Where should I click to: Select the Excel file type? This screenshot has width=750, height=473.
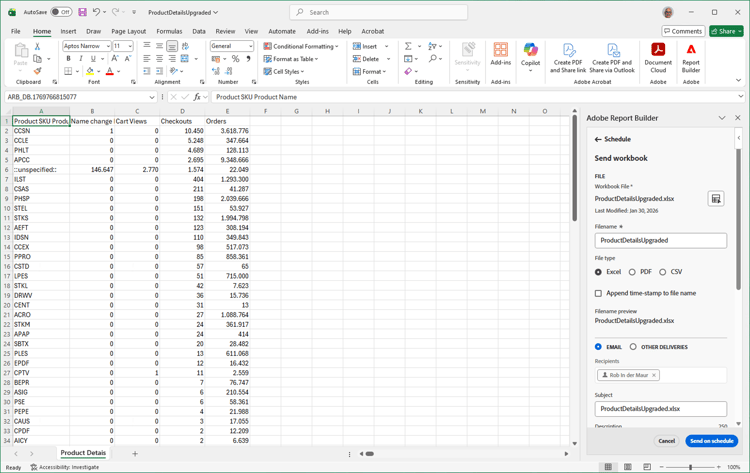(x=598, y=272)
